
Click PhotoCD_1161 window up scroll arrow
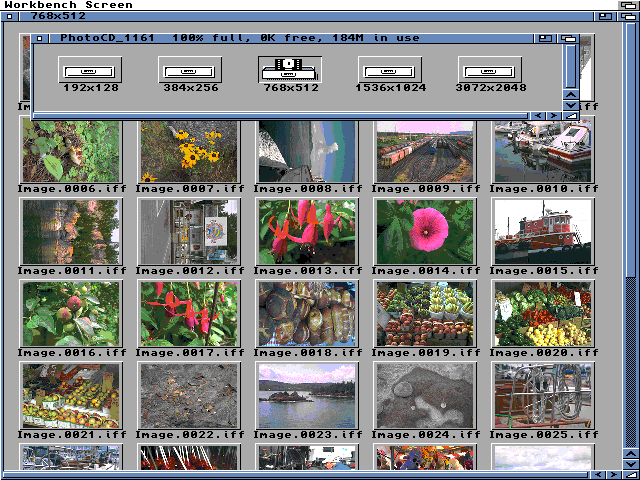click(571, 95)
